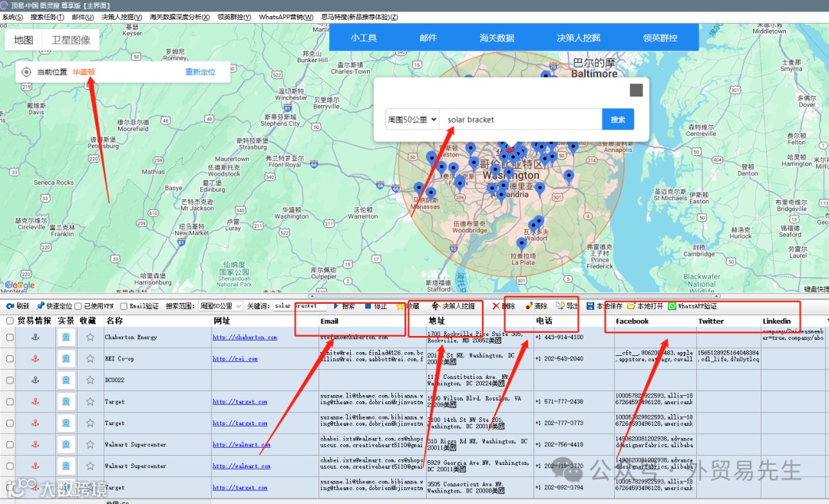829x504 pixels.
Task: Click the Twitter column header
Action: pyautogui.click(x=711, y=321)
